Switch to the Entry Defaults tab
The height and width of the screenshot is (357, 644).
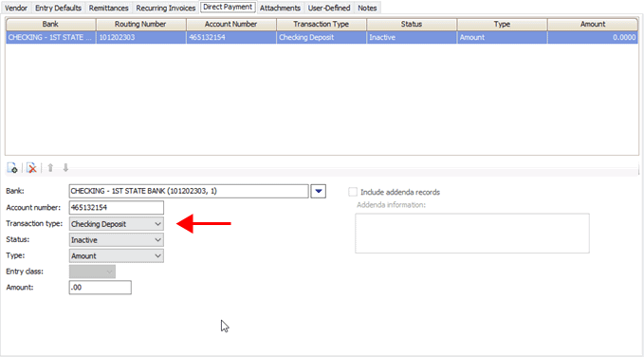58,8
